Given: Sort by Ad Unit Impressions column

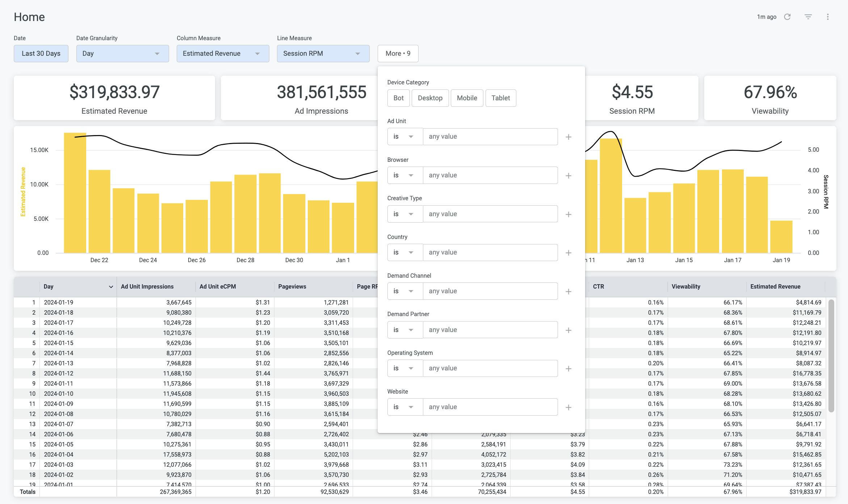Looking at the screenshot, I should pos(156,287).
